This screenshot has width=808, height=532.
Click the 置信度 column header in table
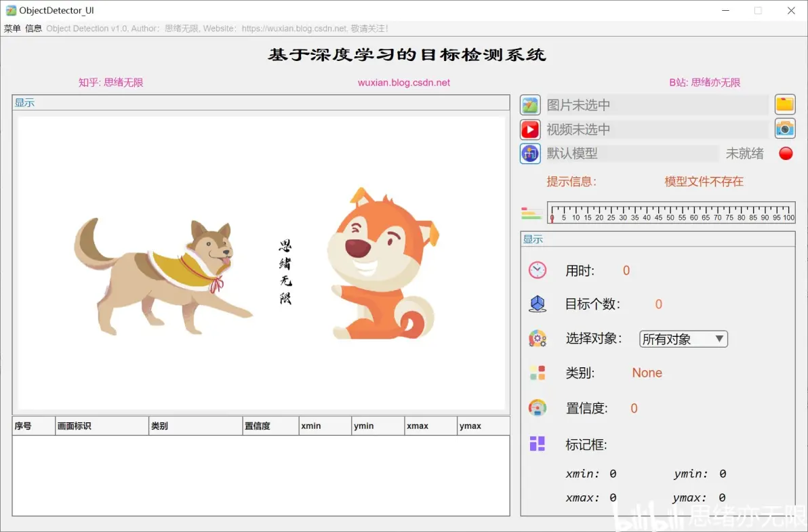(x=270, y=426)
